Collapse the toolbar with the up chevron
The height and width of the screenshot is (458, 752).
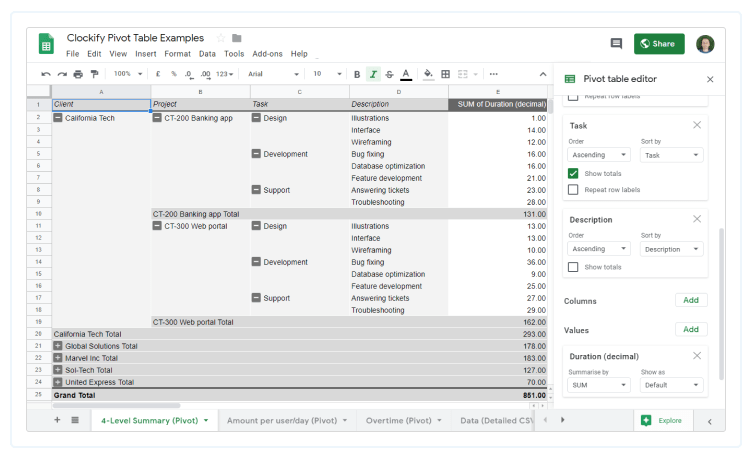coord(543,74)
